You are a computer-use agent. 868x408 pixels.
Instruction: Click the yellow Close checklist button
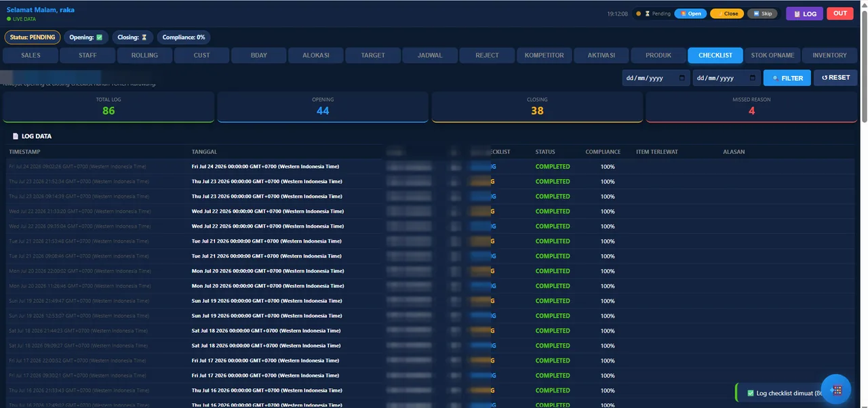click(727, 14)
